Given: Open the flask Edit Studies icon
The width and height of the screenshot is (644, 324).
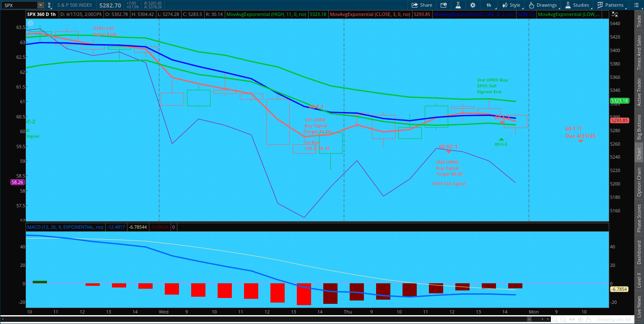Looking at the screenshot, I should (458, 5).
